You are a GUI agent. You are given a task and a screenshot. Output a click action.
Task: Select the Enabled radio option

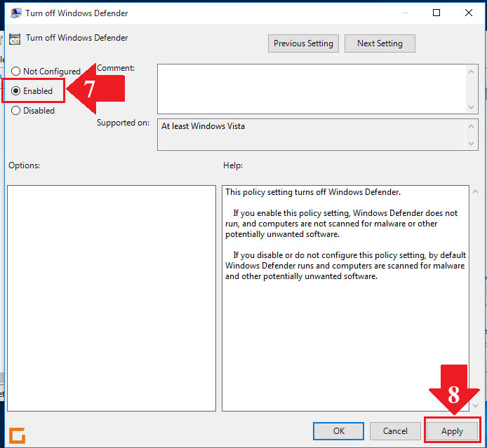click(x=15, y=91)
